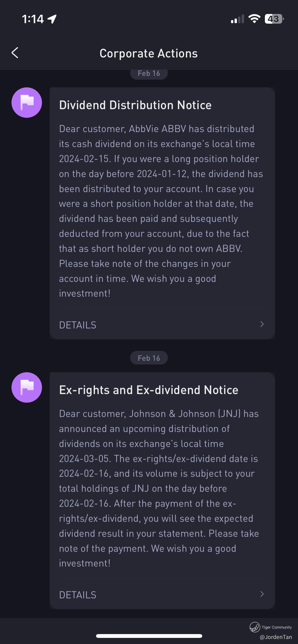
Task: Open DETAILS for the AbbVie dividend notice
Action: (x=162, y=325)
